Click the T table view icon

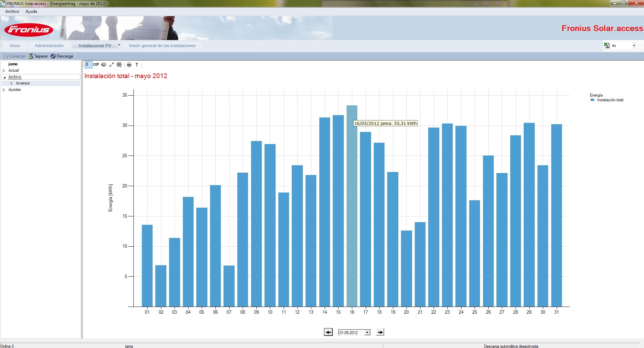click(x=137, y=65)
